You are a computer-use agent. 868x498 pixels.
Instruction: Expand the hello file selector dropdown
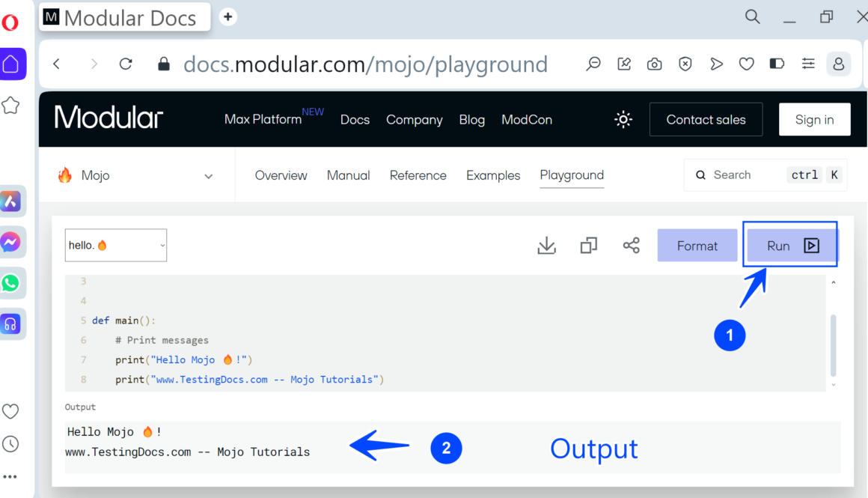(x=116, y=246)
